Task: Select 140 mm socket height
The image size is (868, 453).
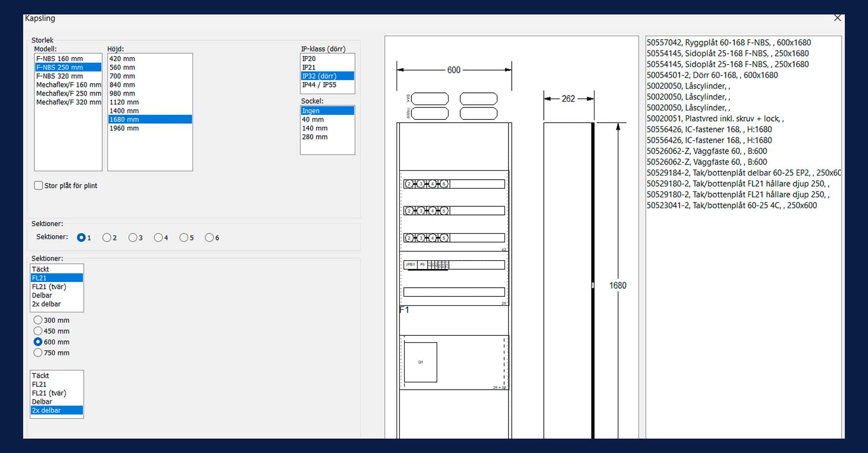Action: click(x=315, y=129)
